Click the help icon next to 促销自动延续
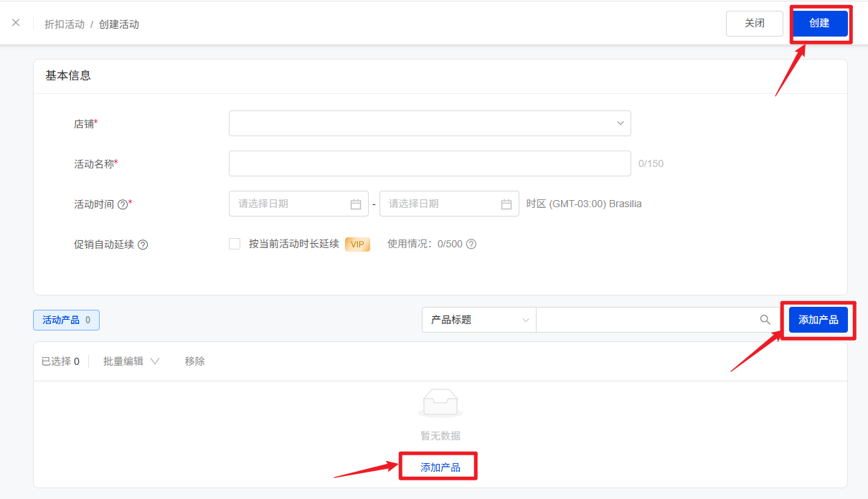The width and height of the screenshot is (868, 499). [x=143, y=244]
